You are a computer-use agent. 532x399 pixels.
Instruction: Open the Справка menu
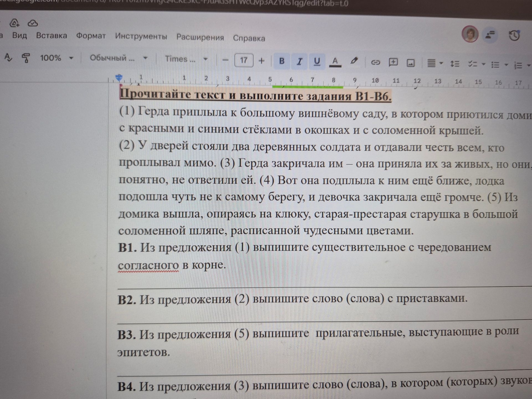coord(249,38)
